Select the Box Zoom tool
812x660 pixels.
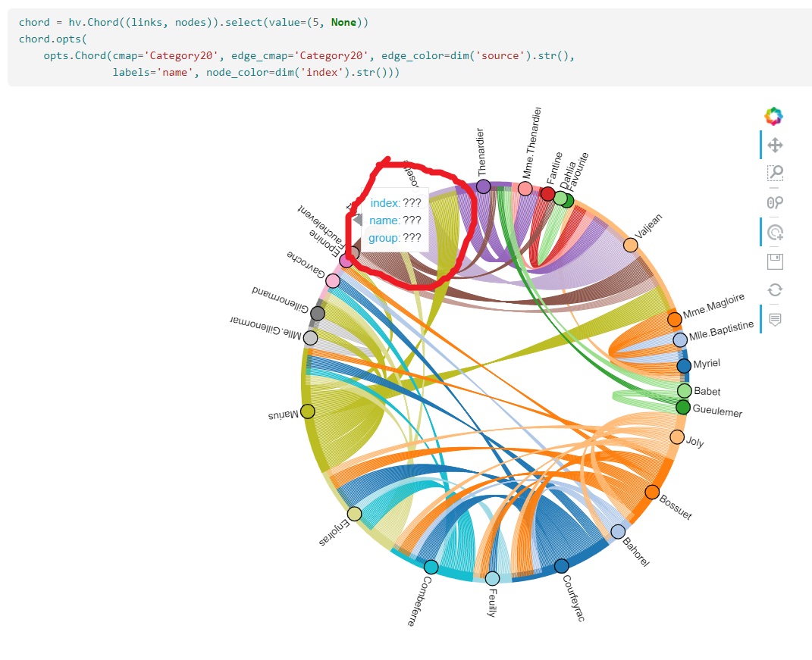775,173
